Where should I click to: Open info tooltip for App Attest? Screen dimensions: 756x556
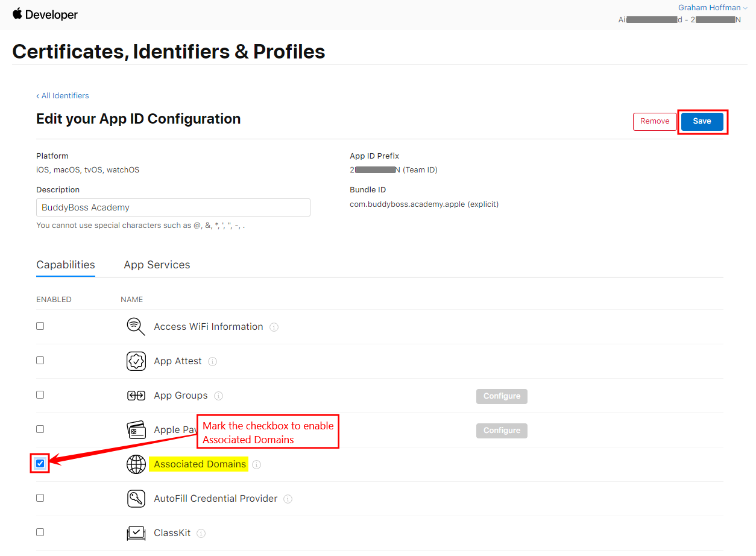212,361
